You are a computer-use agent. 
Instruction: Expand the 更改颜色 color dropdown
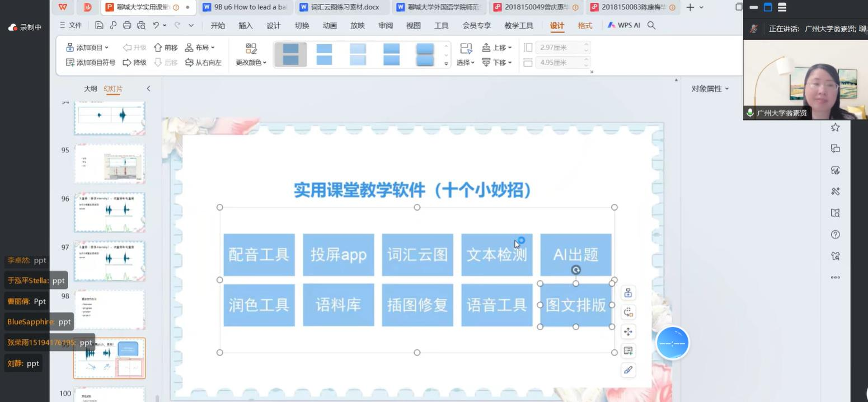[x=251, y=62]
